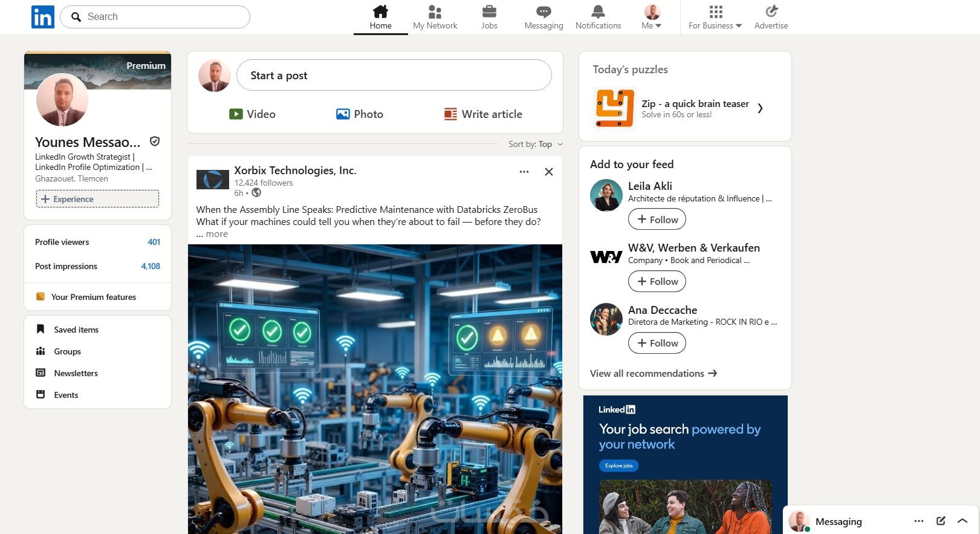
Task: Click the avatar beside Start a post
Action: 215,76
